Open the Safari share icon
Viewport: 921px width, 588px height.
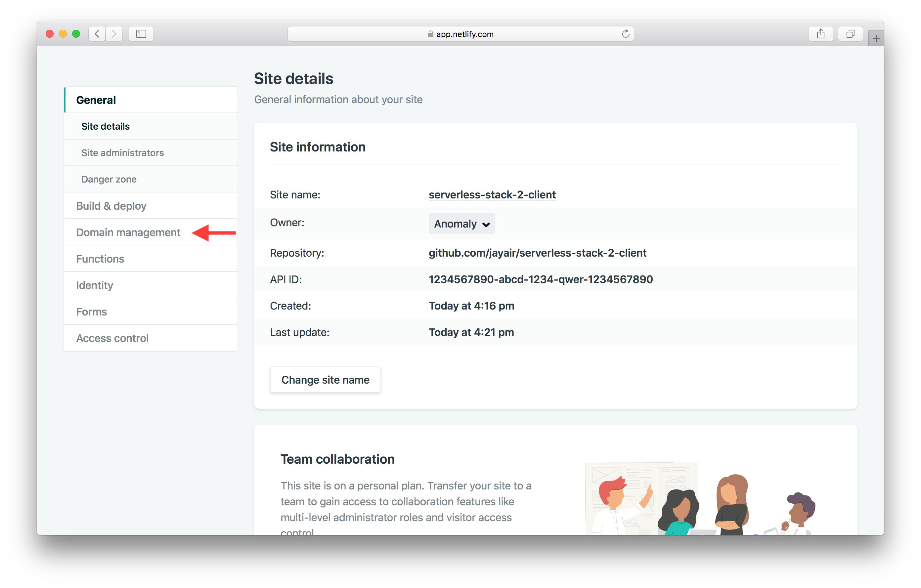coord(820,34)
